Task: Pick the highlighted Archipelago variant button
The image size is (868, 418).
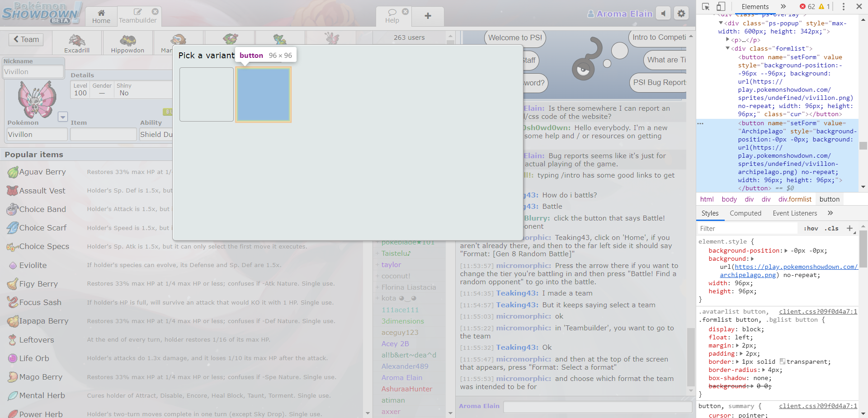Action: click(x=263, y=94)
